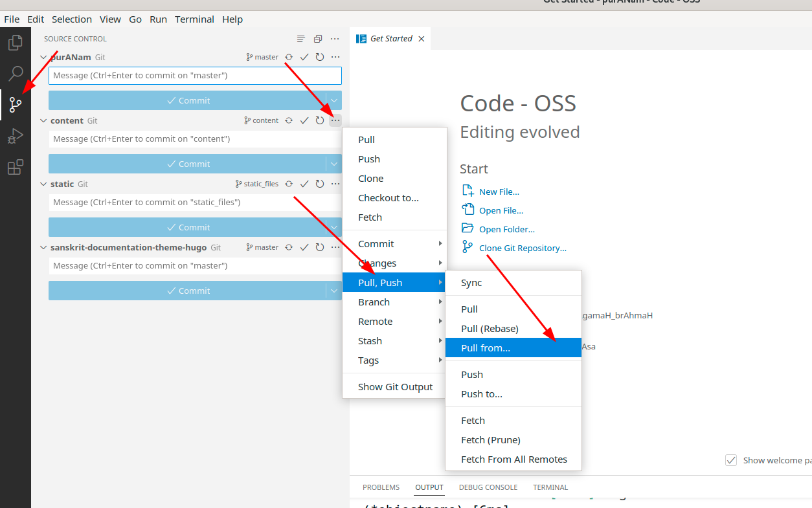This screenshot has width=812, height=508.
Task: Collapse the sanskrit-documentation-theme-hugo repository section
Action: tap(43, 247)
